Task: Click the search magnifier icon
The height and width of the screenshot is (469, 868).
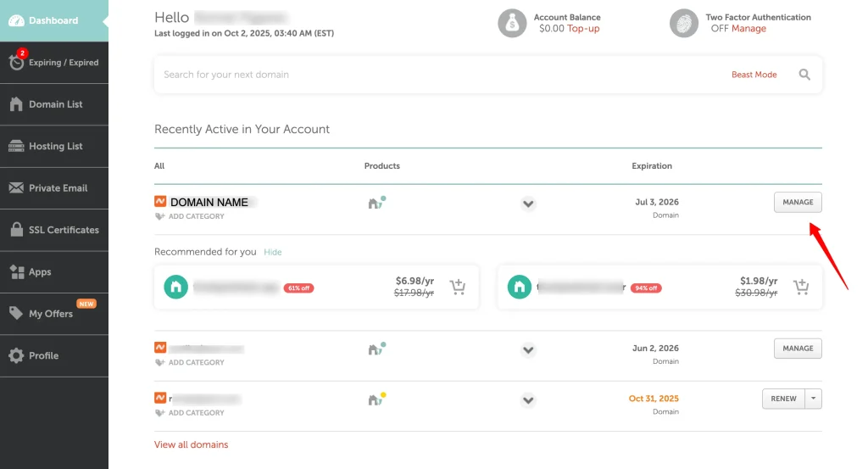Action: tap(804, 75)
